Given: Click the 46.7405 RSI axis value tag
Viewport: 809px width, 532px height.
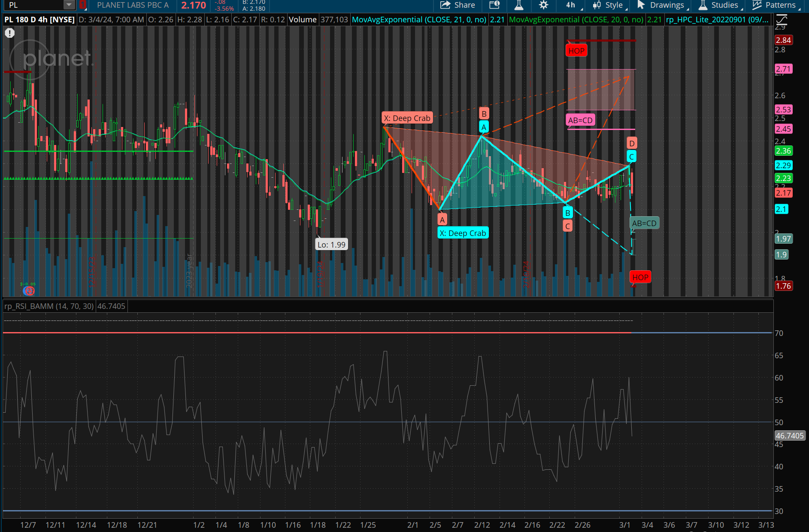Looking at the screenshot, I should [790, 436].
